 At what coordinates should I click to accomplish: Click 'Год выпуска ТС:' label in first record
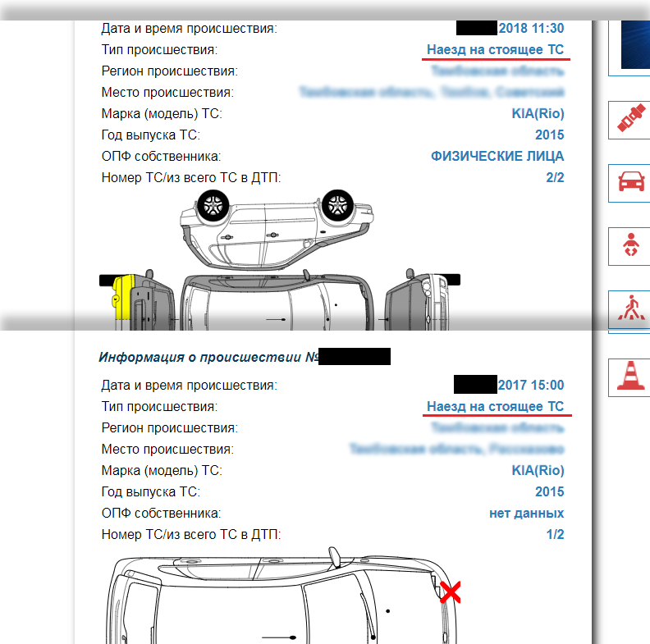click(151, 135)
